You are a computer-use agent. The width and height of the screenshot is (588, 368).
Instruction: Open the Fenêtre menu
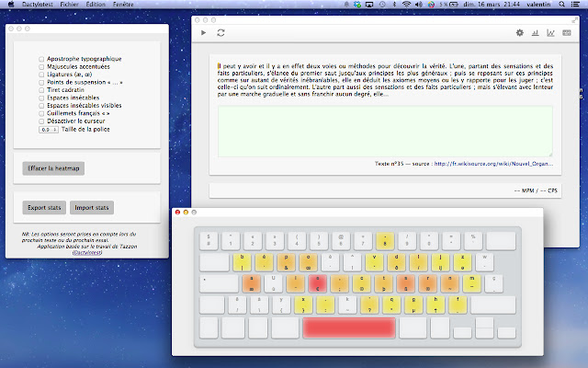pyautogui.click(x=123, y=4)
